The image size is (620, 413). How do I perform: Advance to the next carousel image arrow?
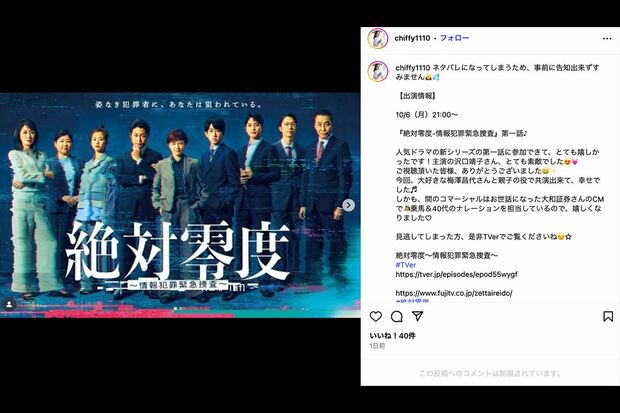click(x=348, y=205)
